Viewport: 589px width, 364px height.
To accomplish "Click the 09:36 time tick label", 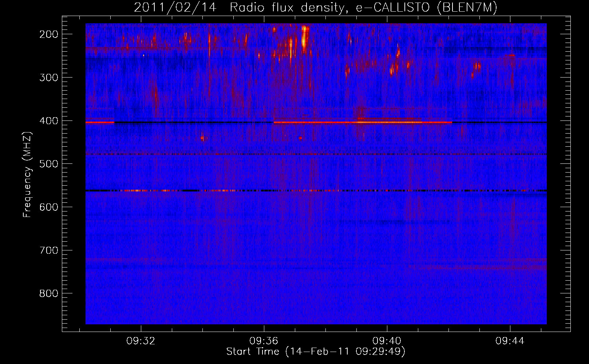I will [x=264, y=341].
